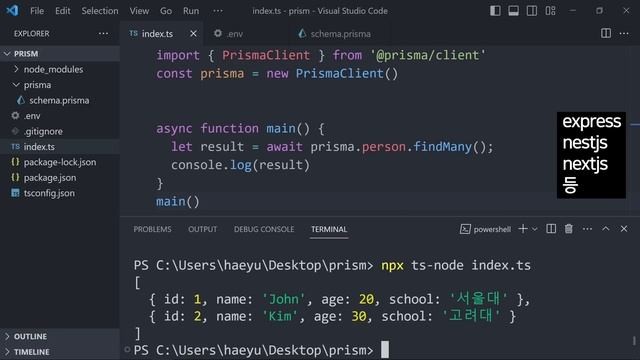
Task: Create a new terminal with plus icon
Action: (523, 229)
